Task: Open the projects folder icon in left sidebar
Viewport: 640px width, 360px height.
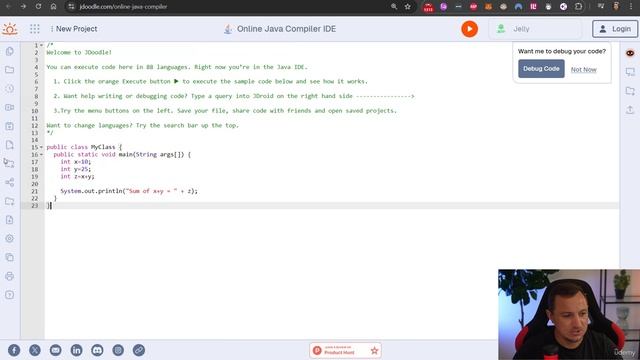Action: 10,70
